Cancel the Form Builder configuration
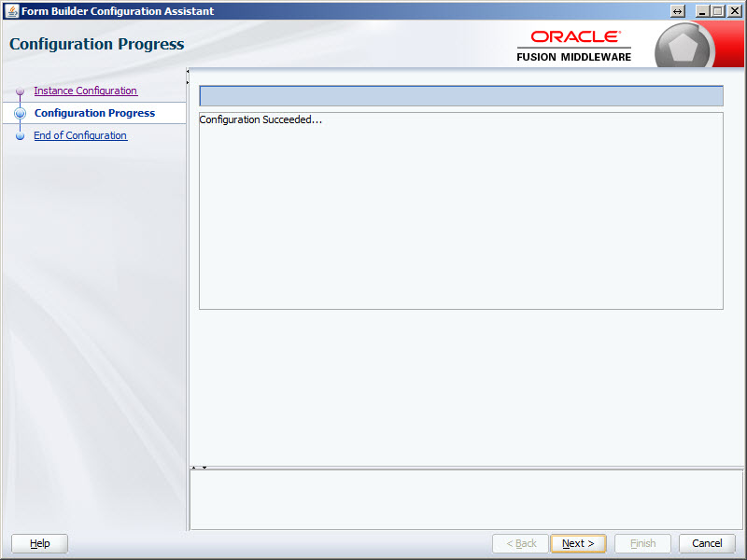 tap(707, 543)
